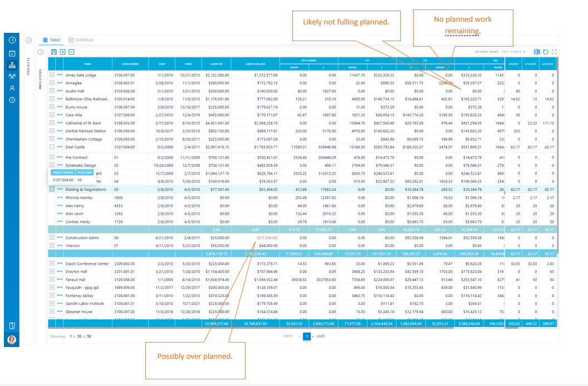The width and height of the screenshot is (588, 386).
Task: Save the table layout using the save icon
Action: tap(54, 51)
